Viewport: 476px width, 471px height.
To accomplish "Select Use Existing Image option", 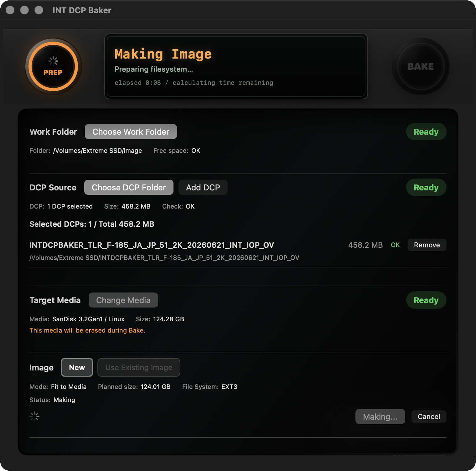I will coord(139,367).
